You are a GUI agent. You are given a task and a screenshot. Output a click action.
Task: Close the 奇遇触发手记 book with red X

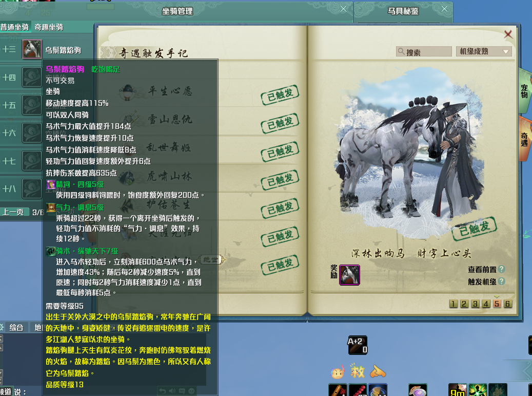tap(508, 34)
